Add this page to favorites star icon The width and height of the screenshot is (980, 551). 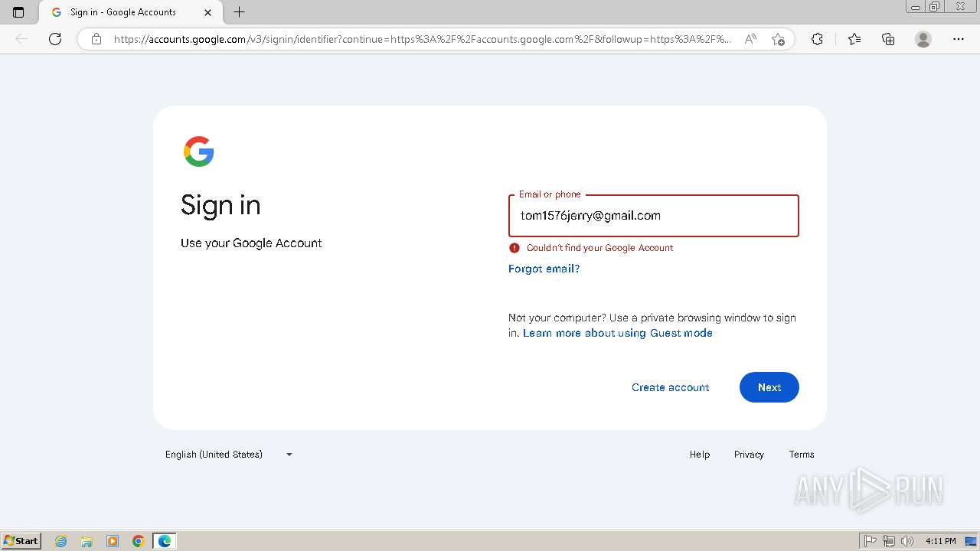tap(778, 39)
